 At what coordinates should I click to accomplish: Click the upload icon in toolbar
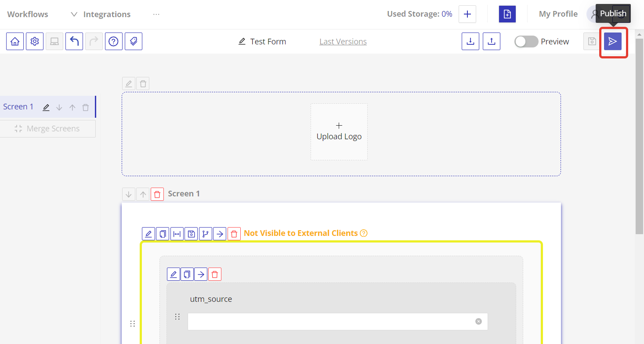[492, 41]
